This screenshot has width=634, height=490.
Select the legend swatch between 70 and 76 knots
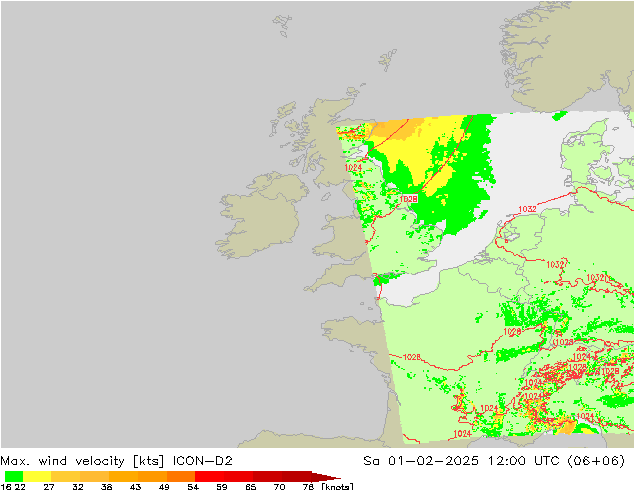coord(296,476)
